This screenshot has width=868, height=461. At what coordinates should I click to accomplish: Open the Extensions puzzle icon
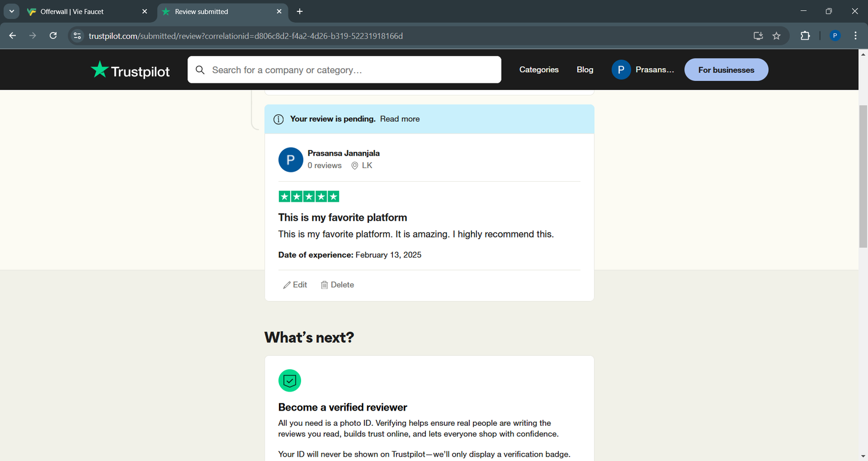tap(805, 36)
